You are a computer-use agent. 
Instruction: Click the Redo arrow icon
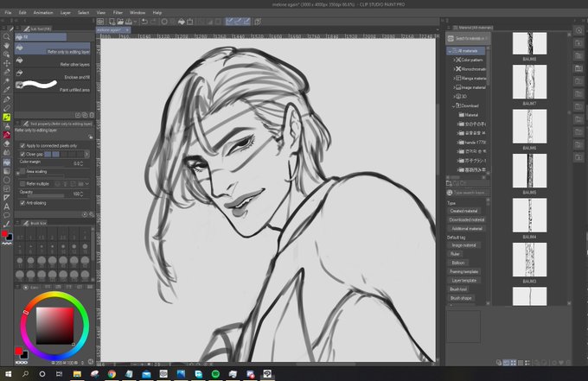pos(153,22)
